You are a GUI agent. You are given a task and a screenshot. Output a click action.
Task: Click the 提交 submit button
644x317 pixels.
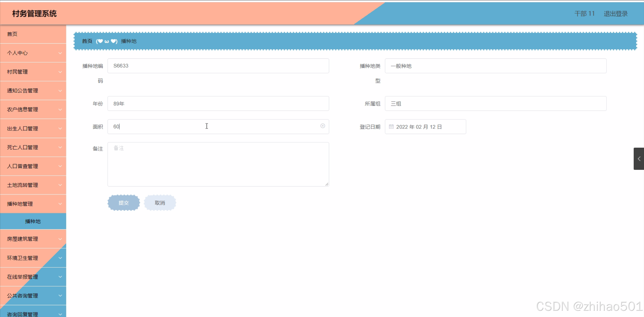[124, 203]
